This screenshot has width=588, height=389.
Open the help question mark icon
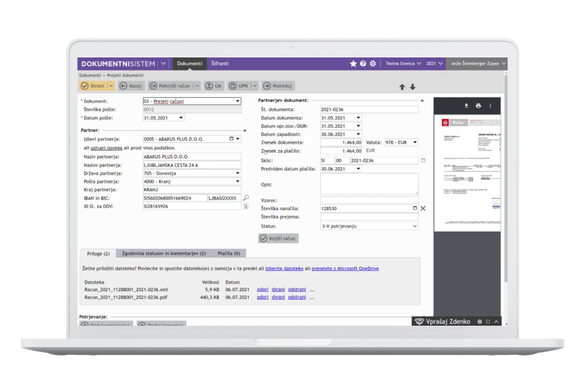(363, 64)
